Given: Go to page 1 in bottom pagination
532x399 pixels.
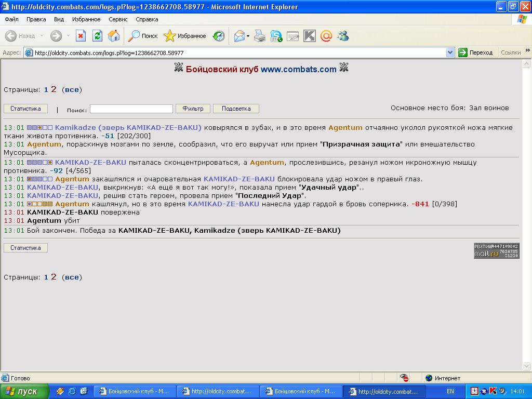Looking at the screenshot, I should point(46,277).
